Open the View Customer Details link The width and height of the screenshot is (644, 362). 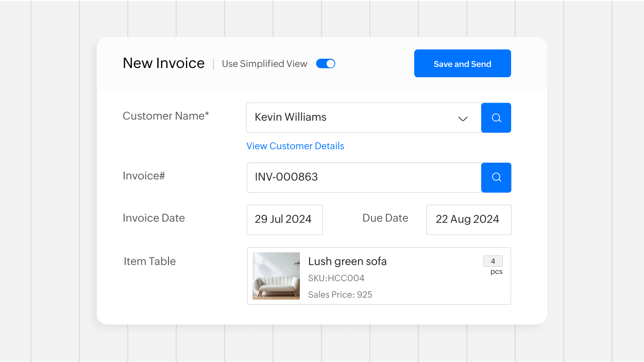[x=295, y=146]
